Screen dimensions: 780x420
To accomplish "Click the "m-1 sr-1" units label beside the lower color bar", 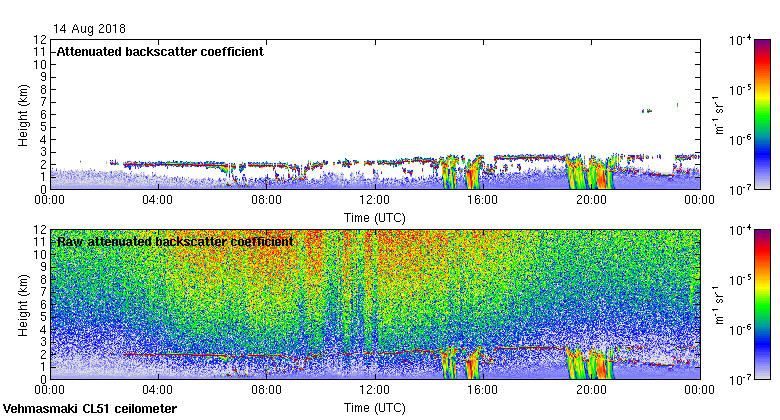I will [x=719, y=305].
